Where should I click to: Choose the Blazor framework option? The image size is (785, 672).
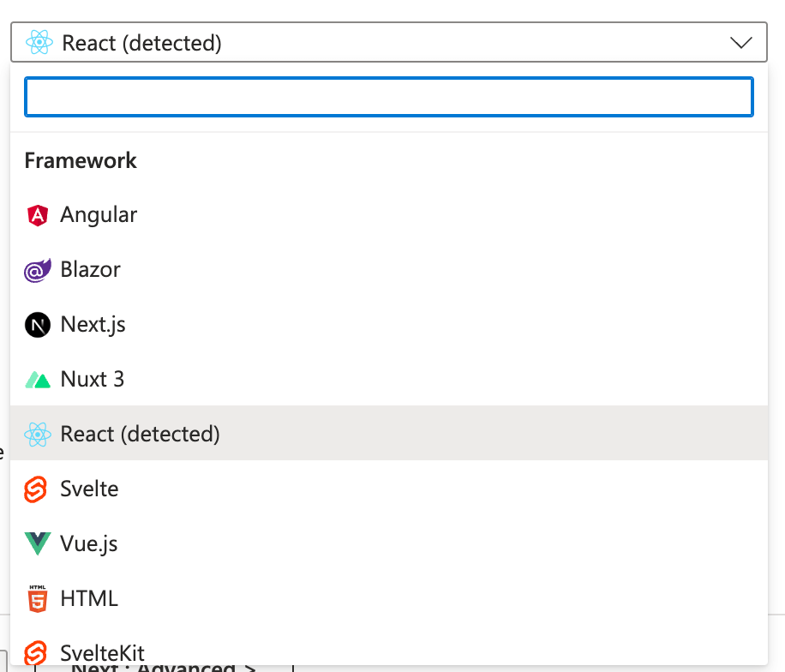click(x=90, y=270)
